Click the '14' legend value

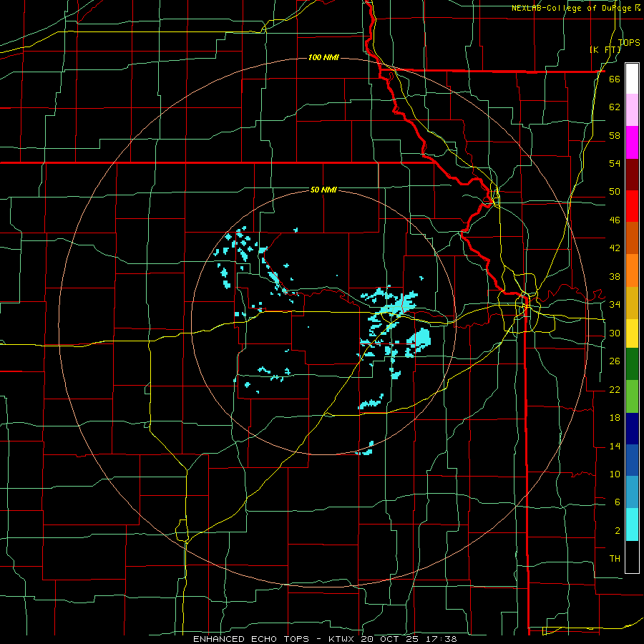(615, 446)
